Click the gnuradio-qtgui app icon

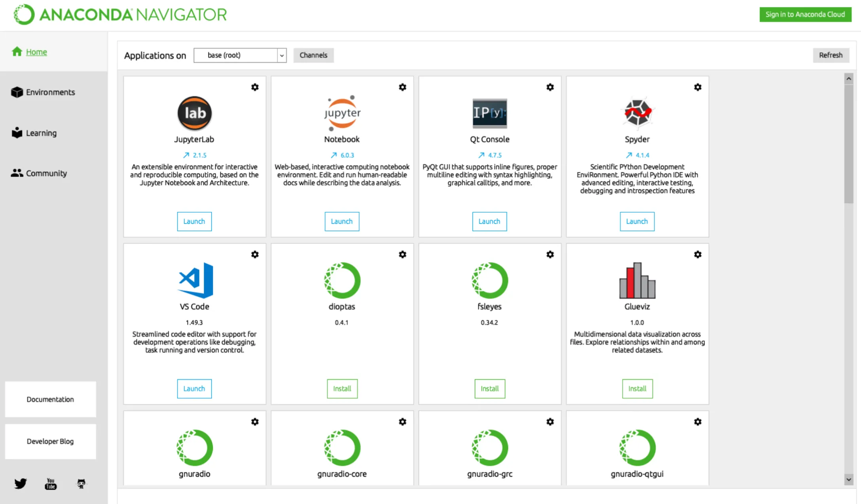pos(637,447)
